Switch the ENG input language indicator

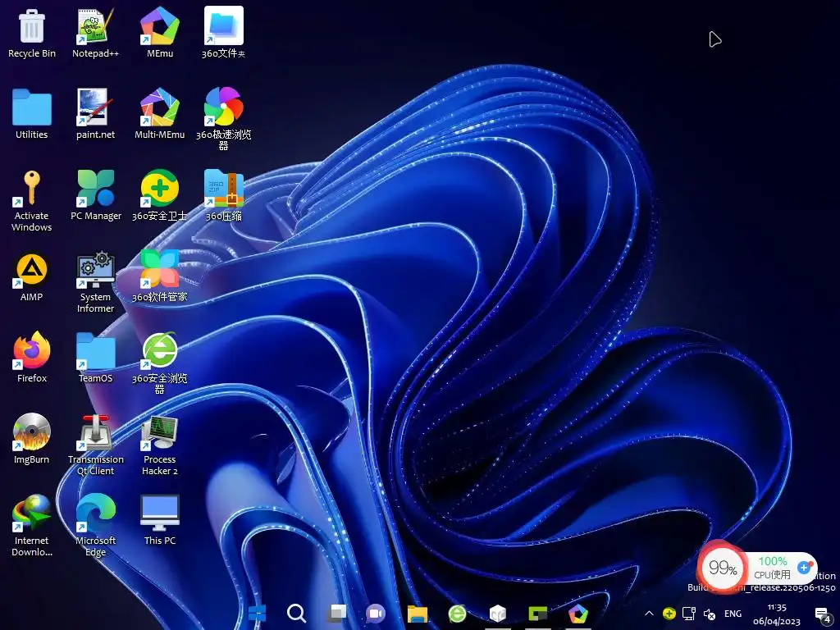[x=733, y=614]
